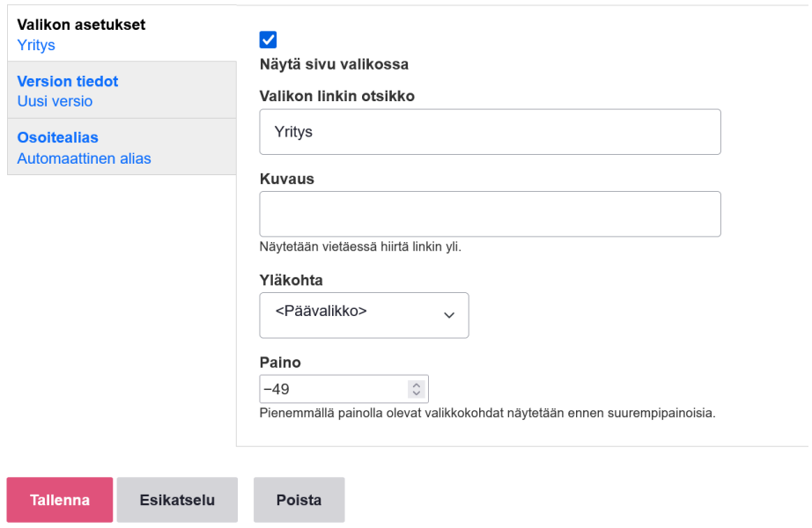Click the chevron arrow in Yläkohta select

[449, 316]
